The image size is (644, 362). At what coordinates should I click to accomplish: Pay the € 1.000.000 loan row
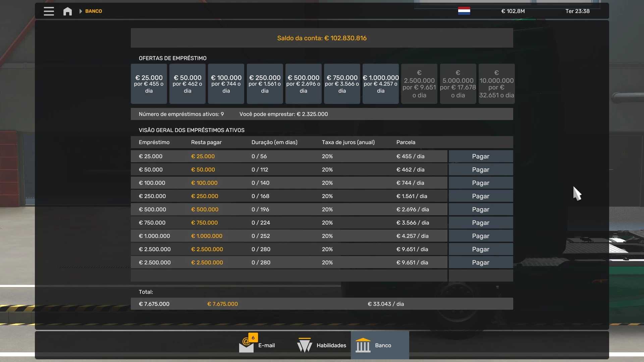[x=481, y=236]
